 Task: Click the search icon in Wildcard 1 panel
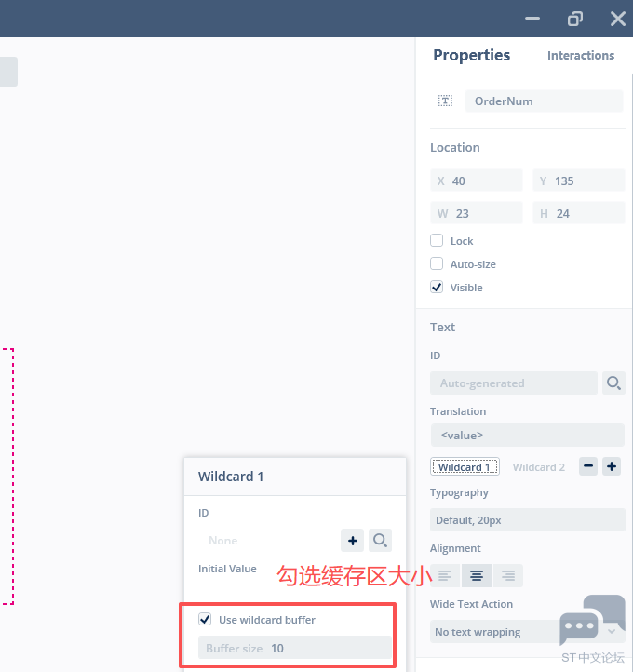(x=380, y=540)
